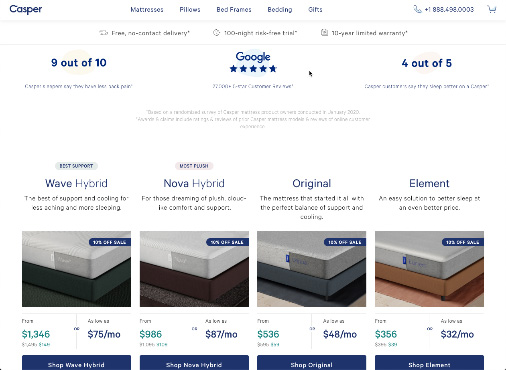This screenshot has height=370, width=506.
Task: Open the Bedding menu
Action: click(x=280, y=10)
